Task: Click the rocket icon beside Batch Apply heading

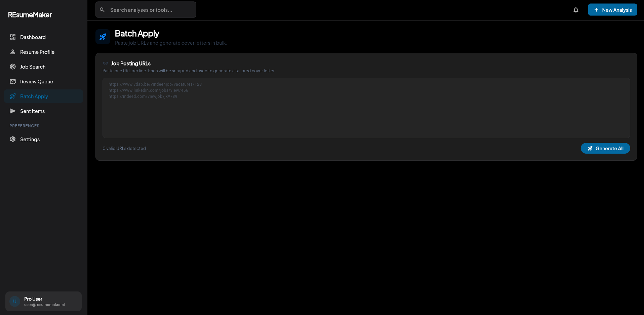Action: click(x=103, y=37)
